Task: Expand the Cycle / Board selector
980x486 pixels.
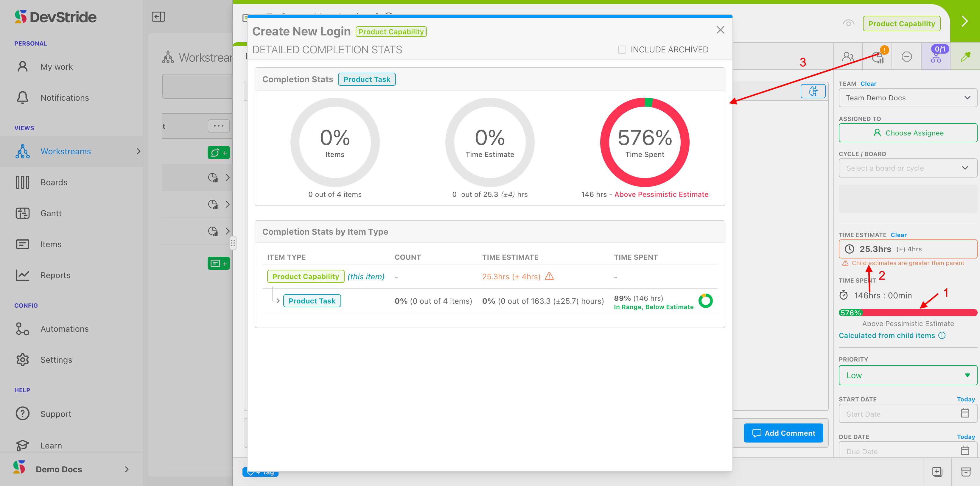Action: click(907, 168)
